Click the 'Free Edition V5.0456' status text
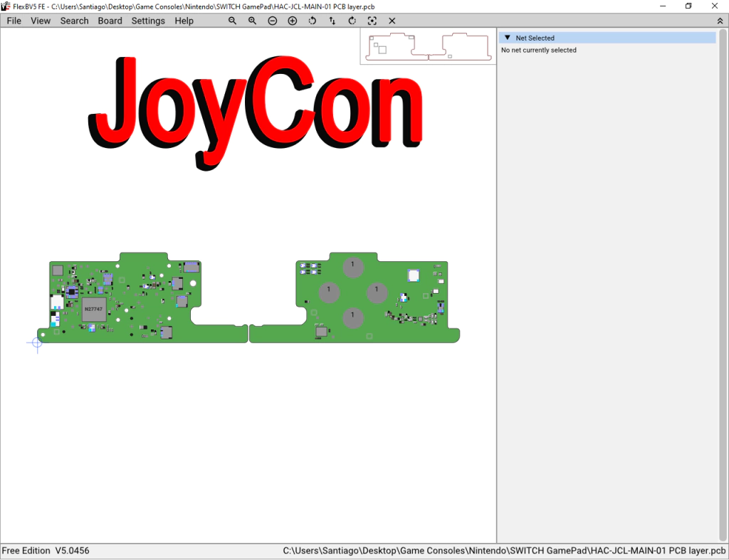 click(x=46, y=551)
